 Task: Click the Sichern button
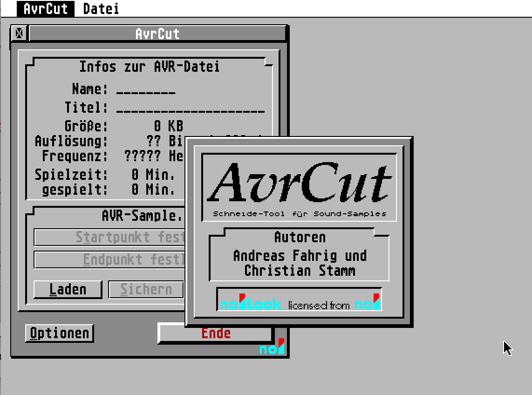[x=145, y=289]
